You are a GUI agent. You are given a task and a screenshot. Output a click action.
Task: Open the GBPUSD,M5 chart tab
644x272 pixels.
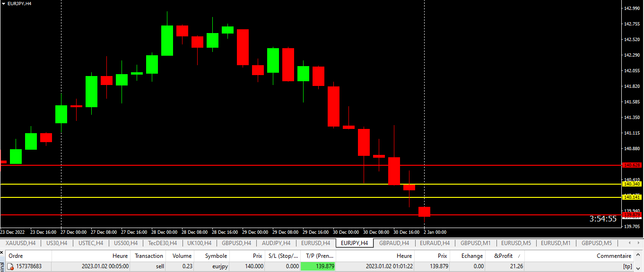596,243
